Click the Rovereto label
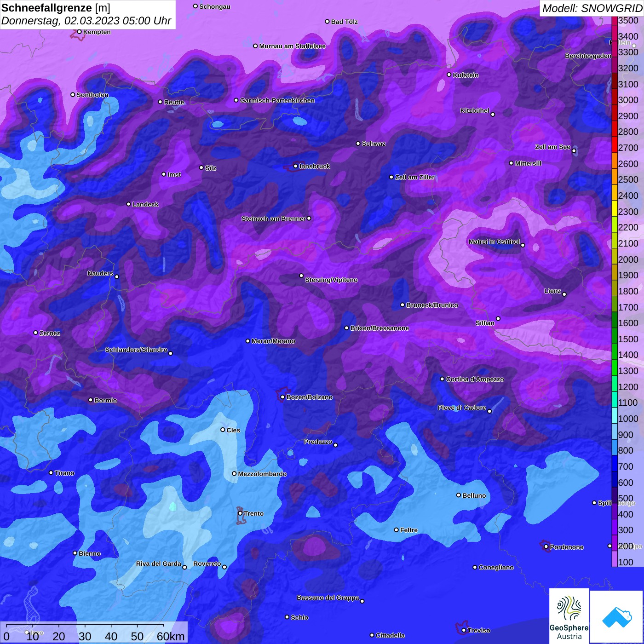The image size is (644, 644). tap(207, 563)
